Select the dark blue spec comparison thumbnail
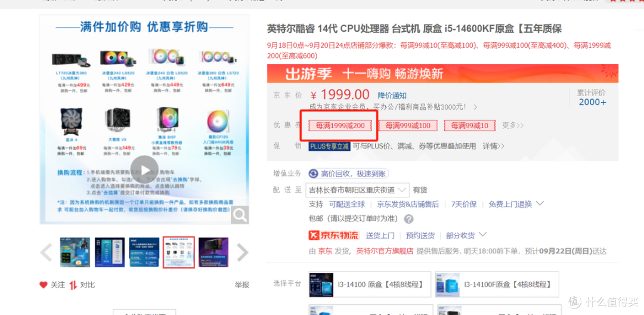Viewport: 644px width, 315px height. (110, 252)
